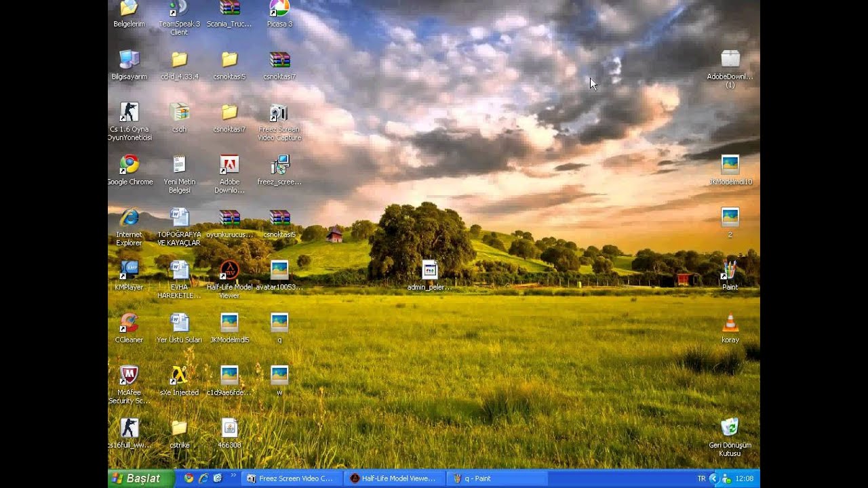Select the csnoktasi5 RAR archive icon
The height and width of the screenshot is (488, 868).
pos(279,218)
